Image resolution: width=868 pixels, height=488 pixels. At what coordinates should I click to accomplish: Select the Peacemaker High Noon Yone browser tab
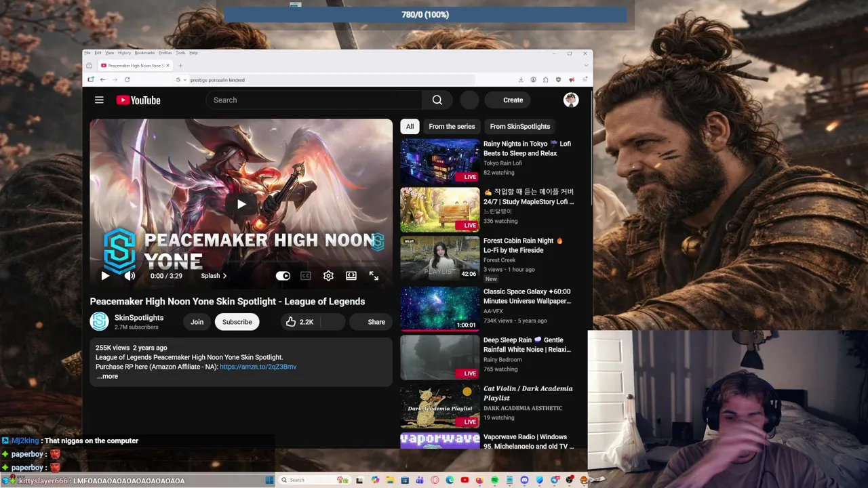pyautogui.click(x=136, y=66)
